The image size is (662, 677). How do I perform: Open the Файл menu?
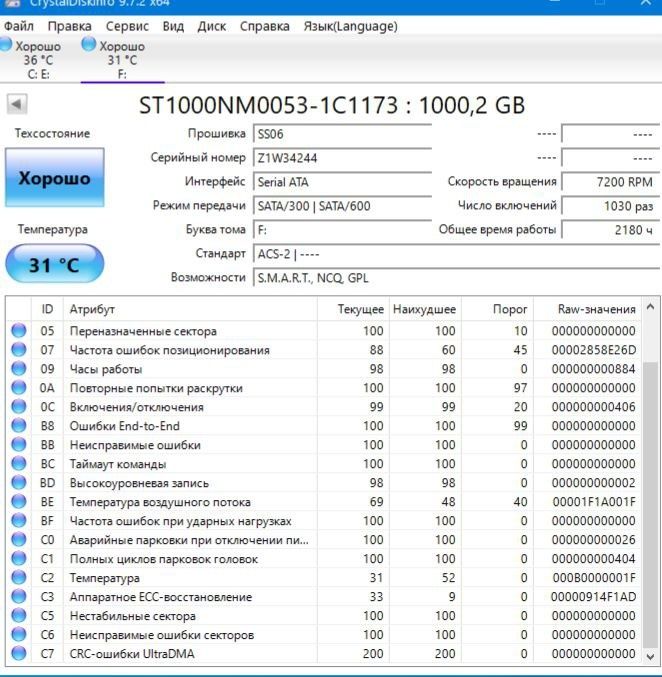[19, 26]
